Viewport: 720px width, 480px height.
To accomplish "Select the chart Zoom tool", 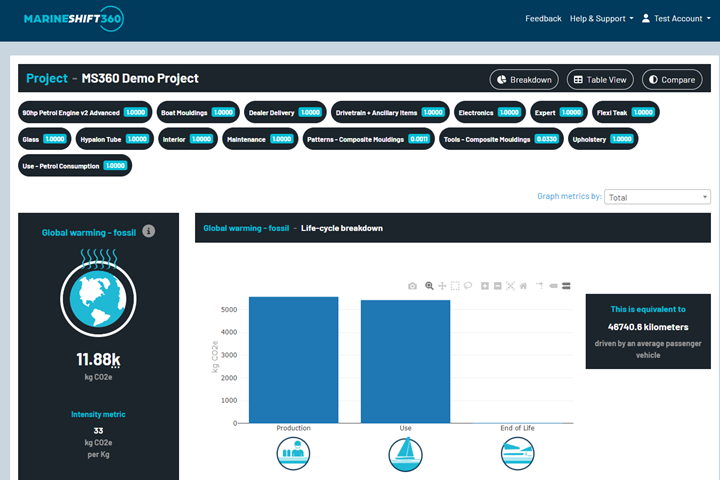I will coord(429,286).
